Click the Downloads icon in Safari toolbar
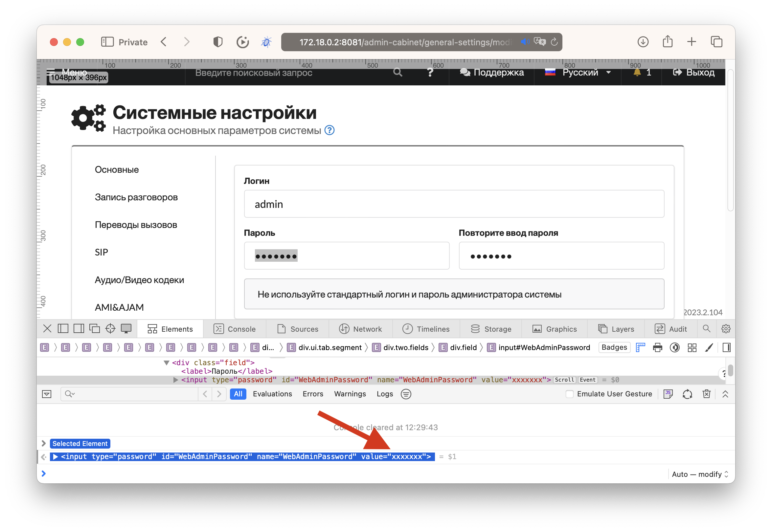 point(643,42)
